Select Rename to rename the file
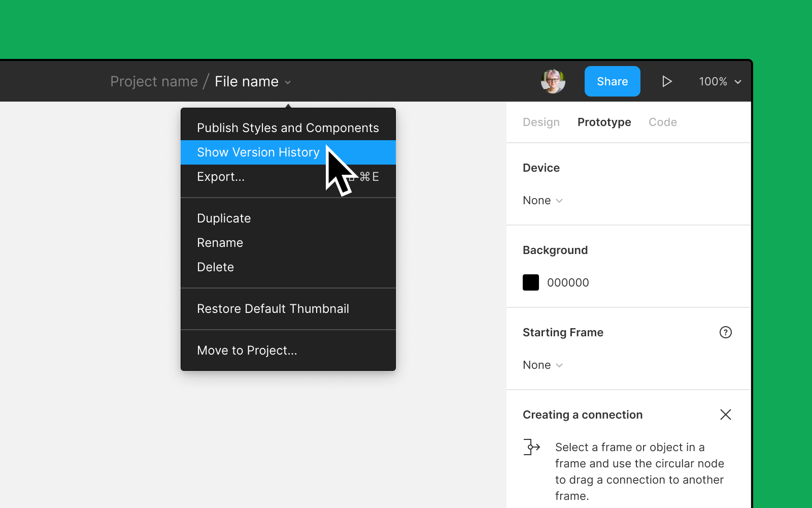This screenshot has height=508, width=812. pos(220,242)
